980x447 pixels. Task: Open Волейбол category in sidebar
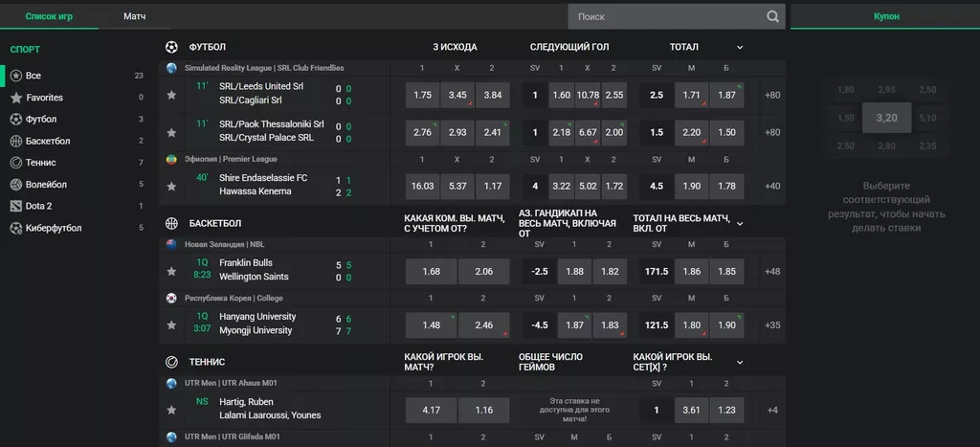[46, 185]
